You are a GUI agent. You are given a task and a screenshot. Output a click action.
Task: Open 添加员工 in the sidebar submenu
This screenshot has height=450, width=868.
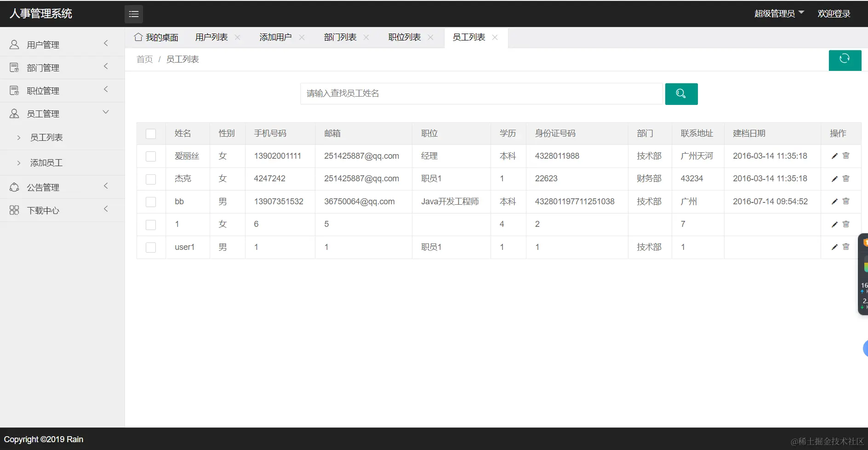coord(46,163)
